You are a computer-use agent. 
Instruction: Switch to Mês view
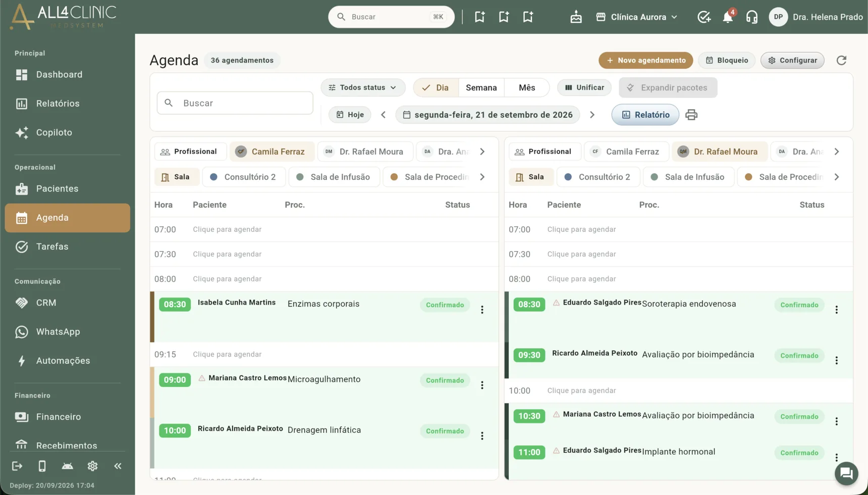pyautogui.click(x=526, y=87)
